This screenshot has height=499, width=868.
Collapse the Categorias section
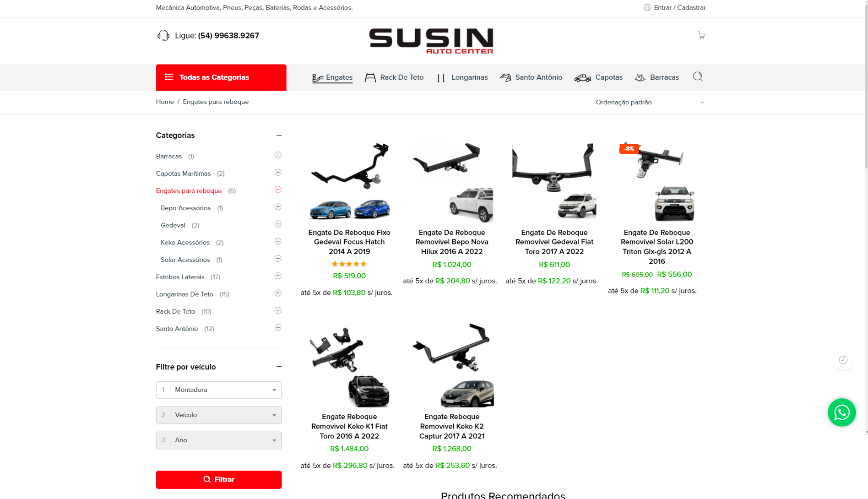point(279,136)
